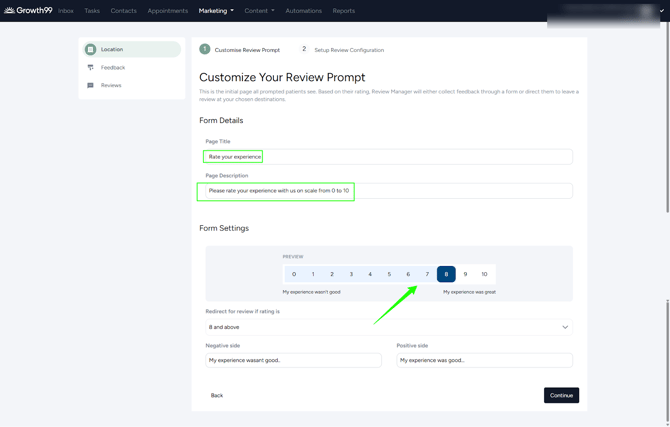This screenshot has height=427, width=670.
Task: Open the 'Redirect for review if rating is' dropdown
Action: [388, 327]
